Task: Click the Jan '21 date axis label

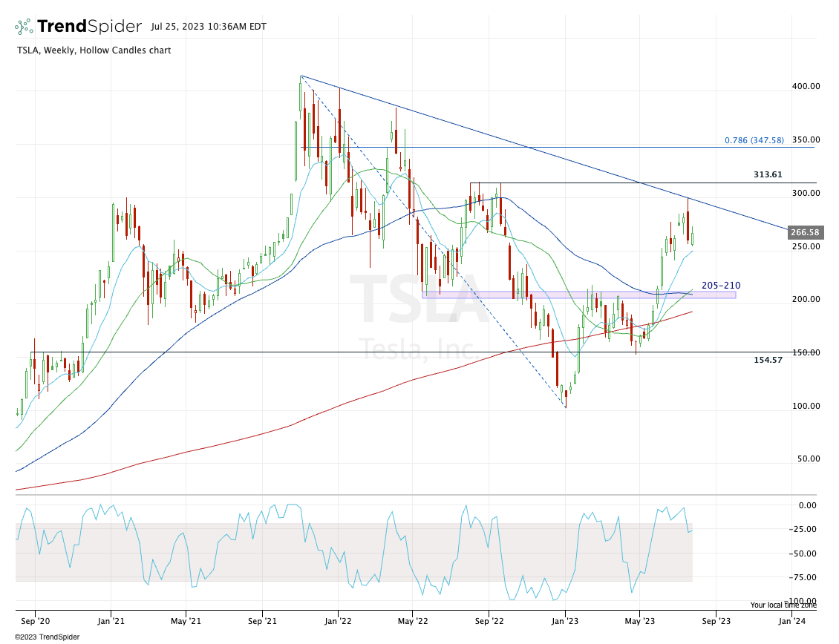Action: click(111, 621)
